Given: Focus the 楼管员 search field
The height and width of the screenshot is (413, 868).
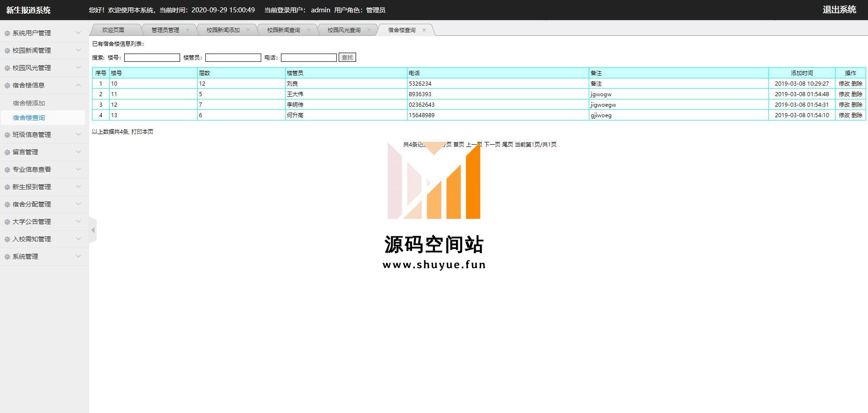Looking at the screenshot, I should [x=233, y=58].
